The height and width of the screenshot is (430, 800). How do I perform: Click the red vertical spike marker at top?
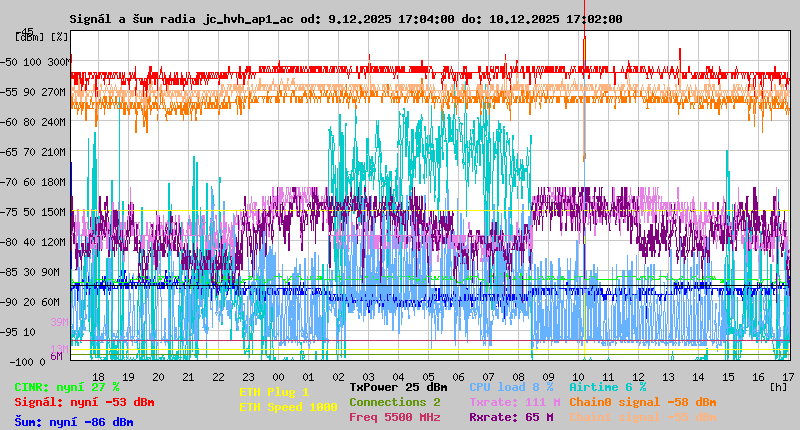point(584,20)
